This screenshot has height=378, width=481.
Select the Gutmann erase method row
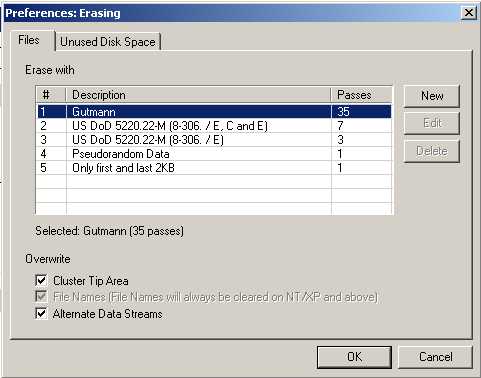[x=214, y=111]
